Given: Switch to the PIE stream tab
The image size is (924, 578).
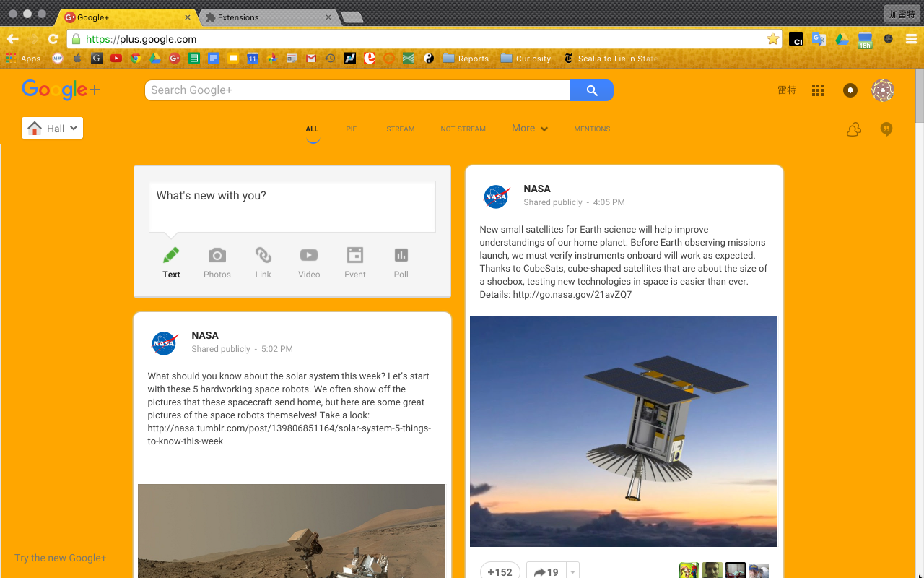Looking at the screenshot, I should point(352,129).
